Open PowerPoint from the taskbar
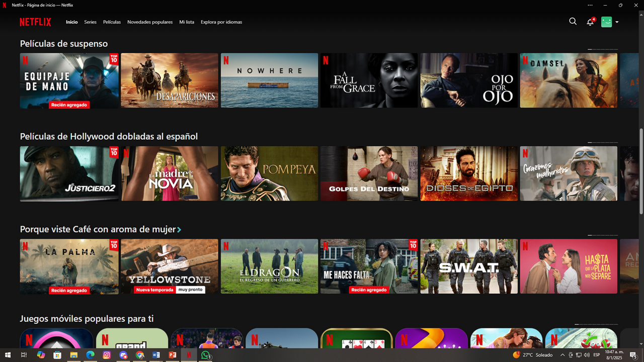Image resolution: width=644 pixels, height=362 pixels. point(173,355)
